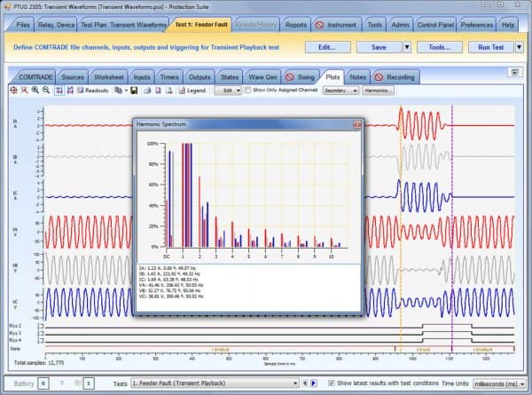Uncheck Show latest results with test conditions

click(331, 383)
